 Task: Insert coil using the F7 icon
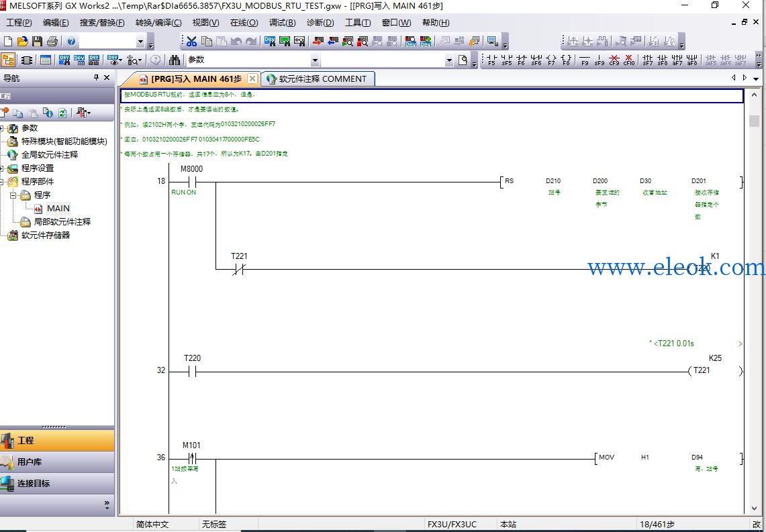pyautogui.click(x=551, y=60)
